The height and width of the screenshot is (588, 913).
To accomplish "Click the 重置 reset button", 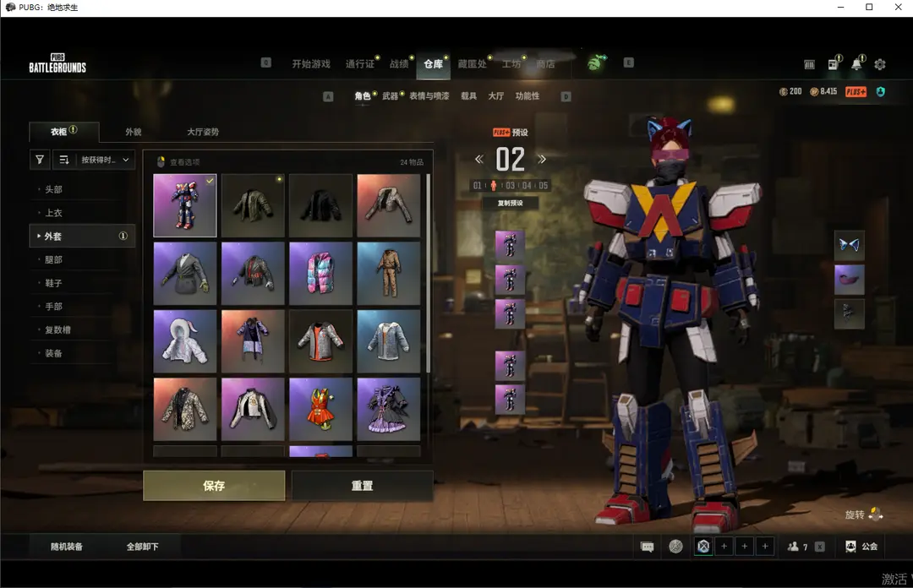I will [362, 486].
